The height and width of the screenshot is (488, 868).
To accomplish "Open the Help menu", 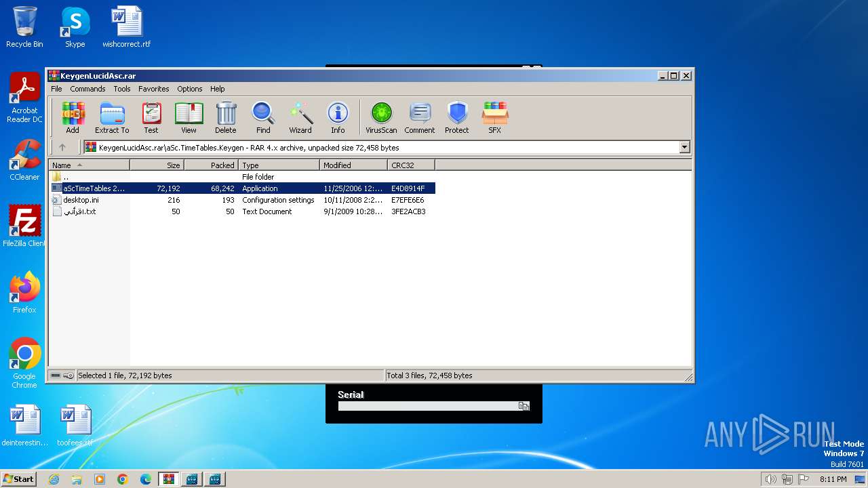I will pyautogui.click(x=217, y=89).
